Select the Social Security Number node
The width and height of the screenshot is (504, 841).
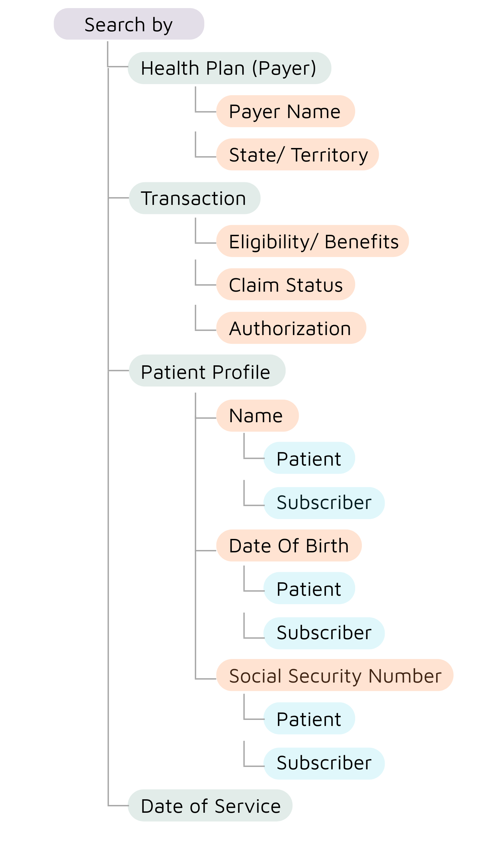(335, 675)
